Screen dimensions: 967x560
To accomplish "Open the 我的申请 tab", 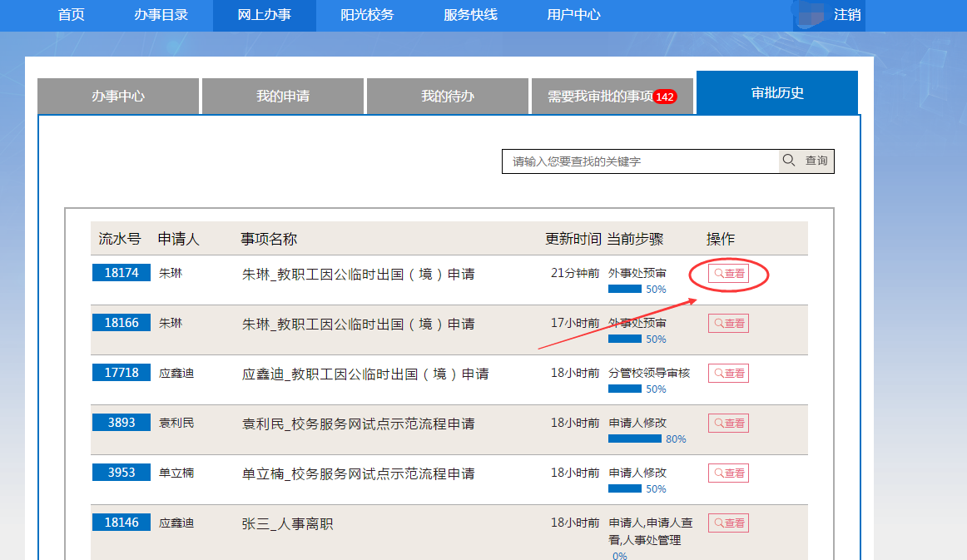I will [x=283, y=97].
